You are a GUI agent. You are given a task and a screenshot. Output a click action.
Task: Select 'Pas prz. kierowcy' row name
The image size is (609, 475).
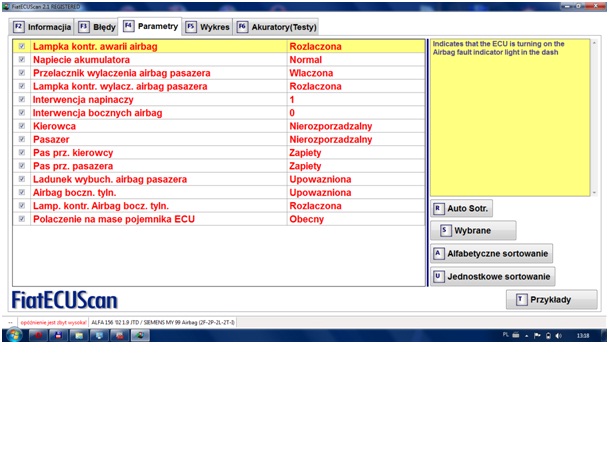pyautogui.click(x=73, y=153)
